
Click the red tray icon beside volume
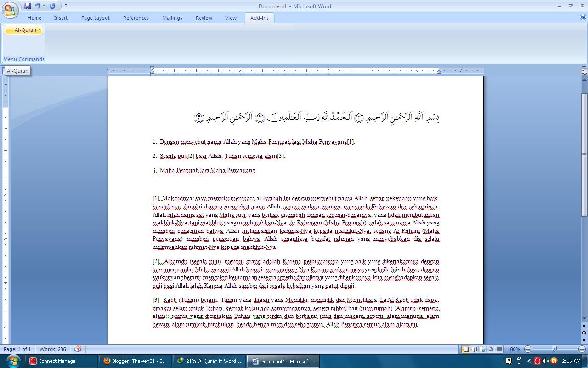click(537, 361)
